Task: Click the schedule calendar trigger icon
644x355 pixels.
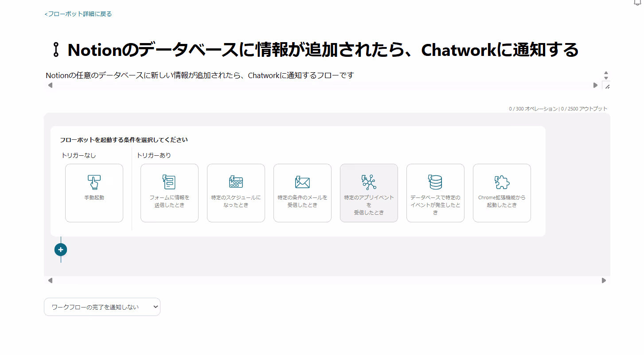Action: 236,182
